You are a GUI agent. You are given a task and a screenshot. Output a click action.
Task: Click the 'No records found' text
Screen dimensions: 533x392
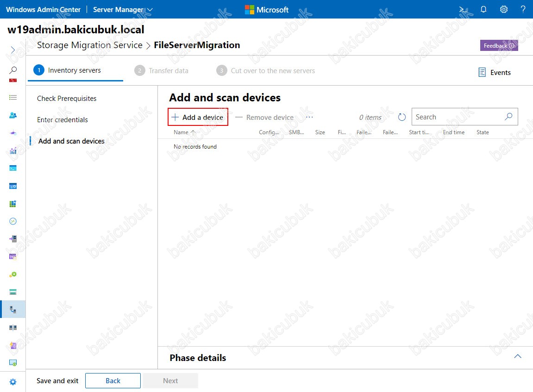195,147
